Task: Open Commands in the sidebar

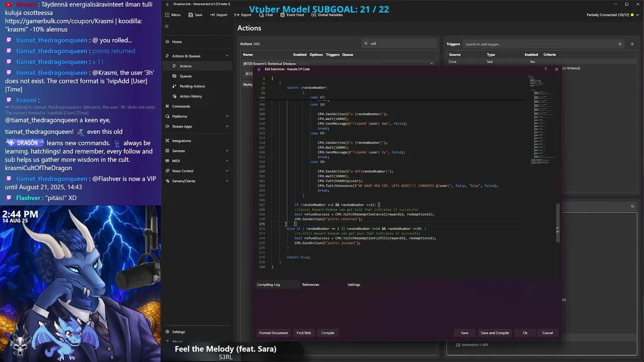Action: [x=197, y=106]
